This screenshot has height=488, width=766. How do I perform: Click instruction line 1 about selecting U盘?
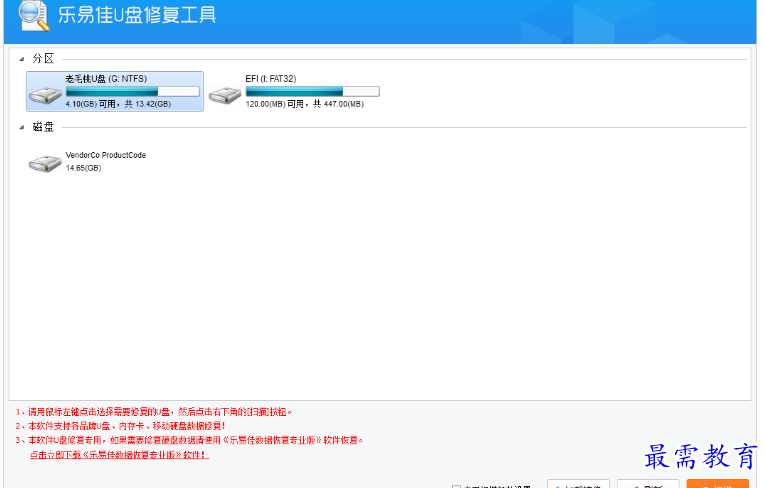tap(153, 412)
